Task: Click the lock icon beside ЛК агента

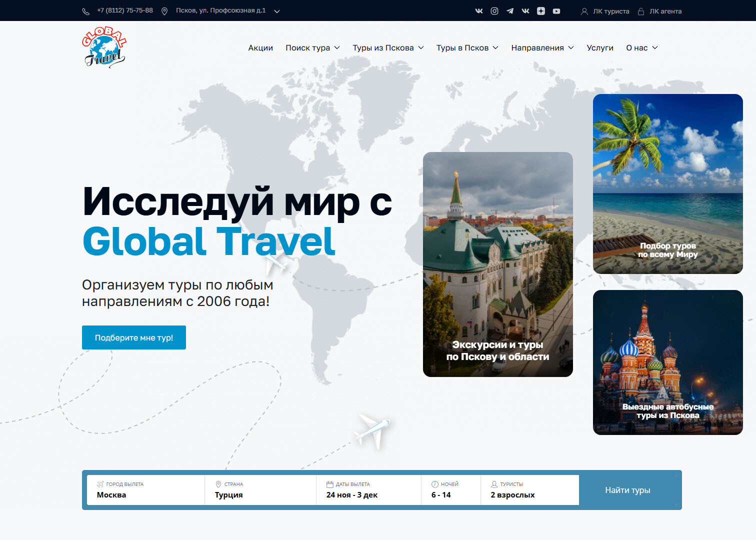Action: [641, 11]
